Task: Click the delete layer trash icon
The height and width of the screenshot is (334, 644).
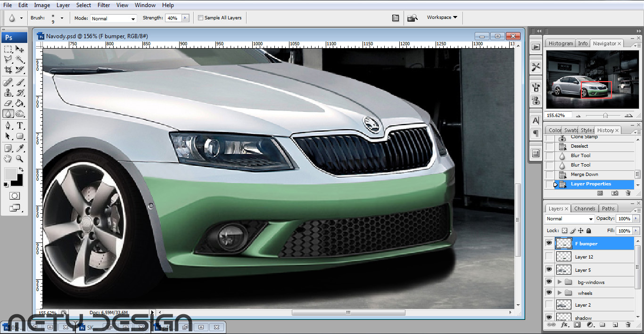Action: click(627, 325)
